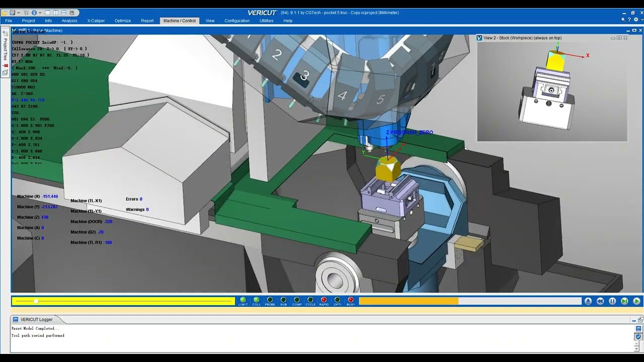
Task: Select two-views stacked layout icon
Action: point(64,13)
